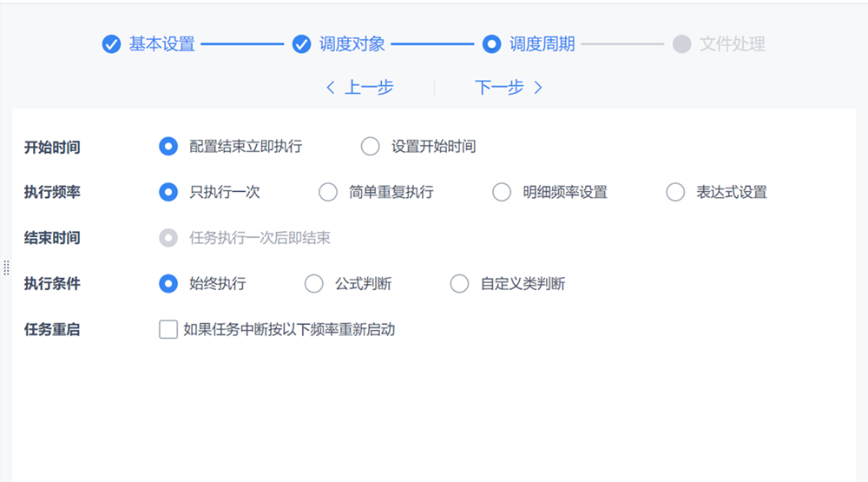Select 只执行一次 frequency radio
Image resolution: width=868 pixels, height=482 pixels.
click(168, 192)
